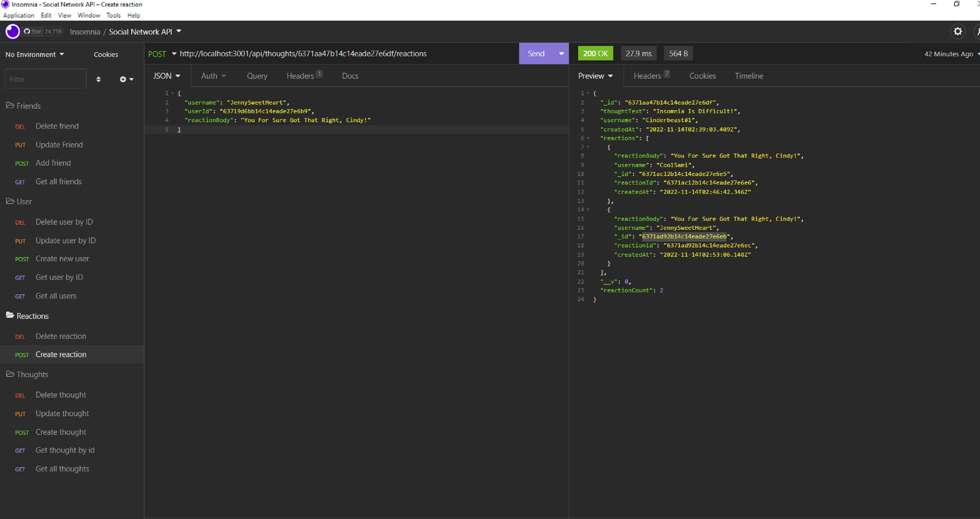Switch to the Timeline tab
This screenshot has height=519, width=980.
(x=749, y=76)
